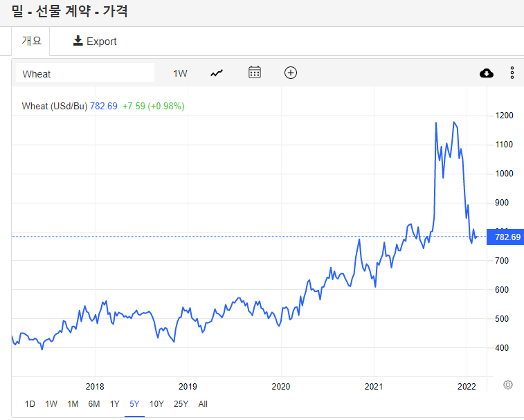Click the 782.69 current price label on axis
Viewport: 524px width, 420px height.
[x=505, y=237]
